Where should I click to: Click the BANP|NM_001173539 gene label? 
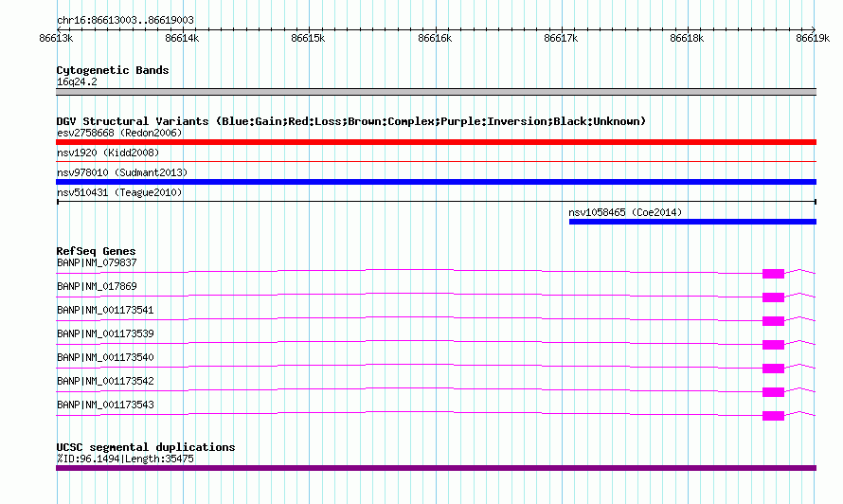coord(105,334)
